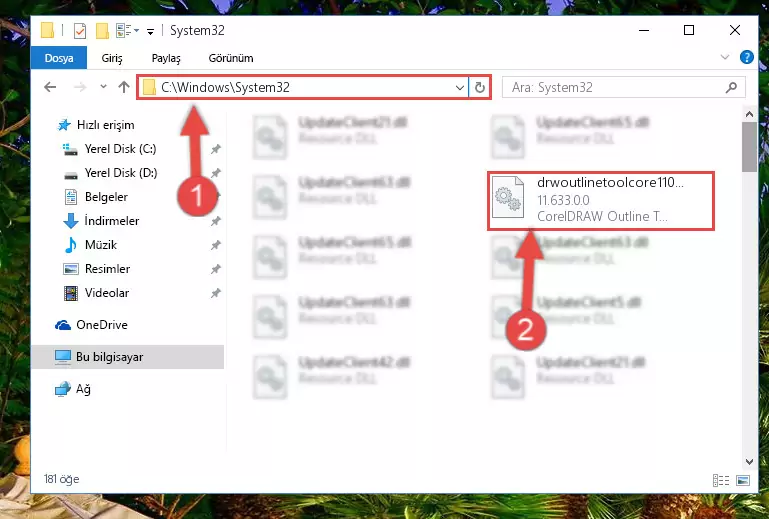Open Customize Quick Access Toolbar arrow
This screenshot has height=519, width=769.
click(151, 31)
